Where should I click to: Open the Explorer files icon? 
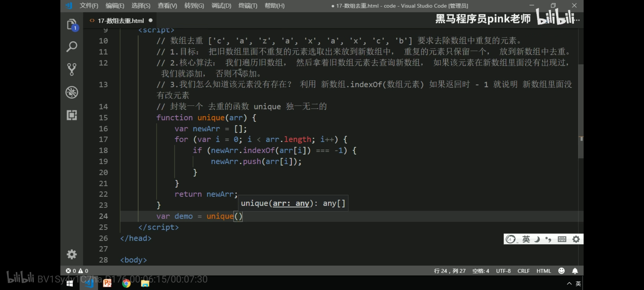click(x=72, y=25)
